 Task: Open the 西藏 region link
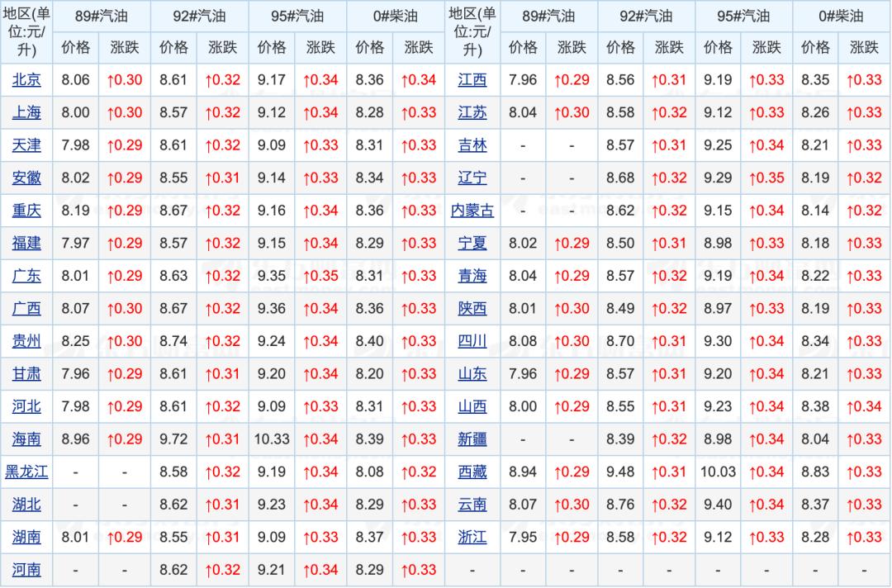[472, 472]
